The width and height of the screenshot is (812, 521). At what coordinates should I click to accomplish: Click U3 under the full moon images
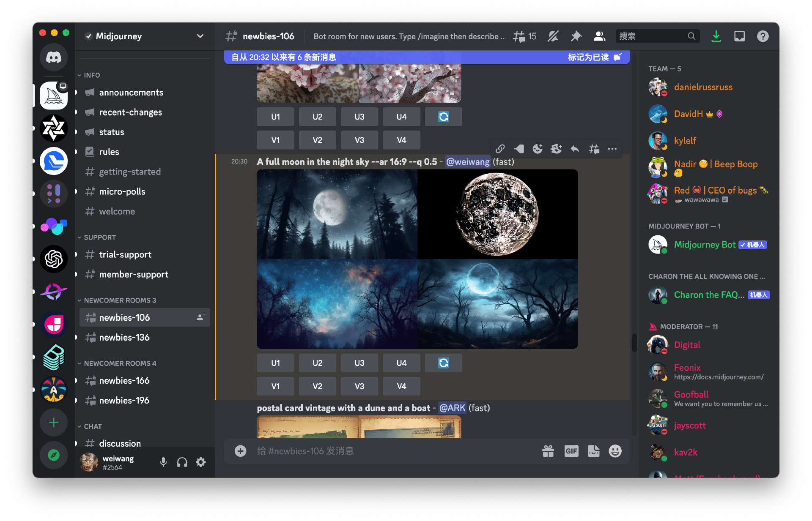[x=359, y=363]
